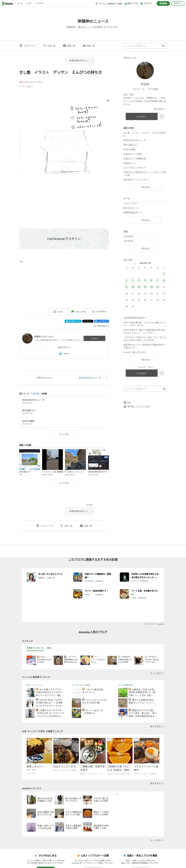Select calendar date 1 in March 2025

(x=164, y=274)
